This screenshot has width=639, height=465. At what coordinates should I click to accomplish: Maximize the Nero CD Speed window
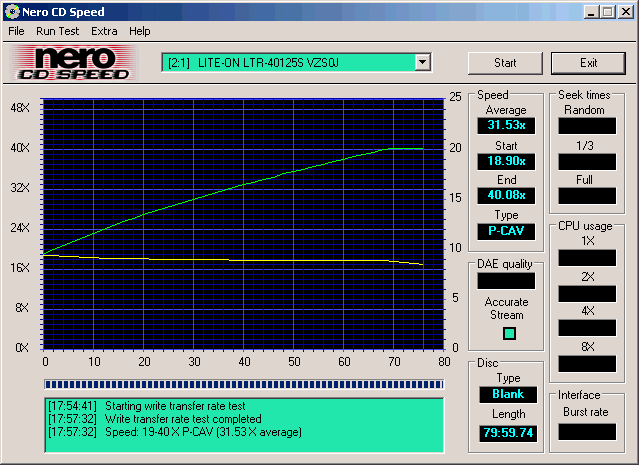click(x=607, y=12)
